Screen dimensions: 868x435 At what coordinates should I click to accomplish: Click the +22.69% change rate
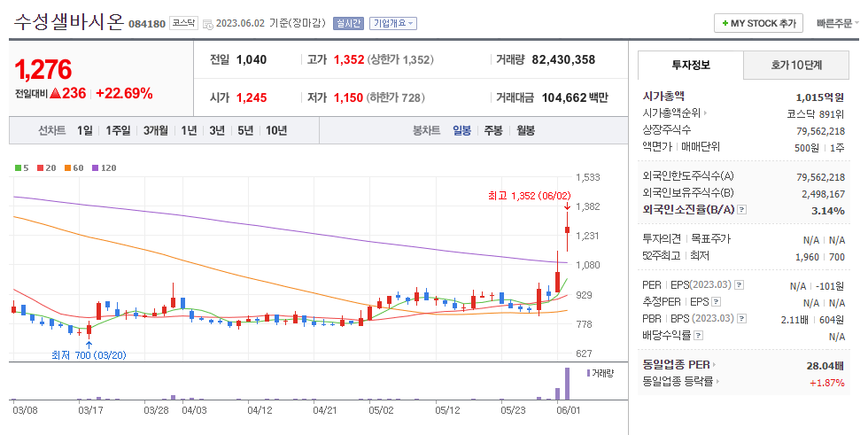[124, 94]
